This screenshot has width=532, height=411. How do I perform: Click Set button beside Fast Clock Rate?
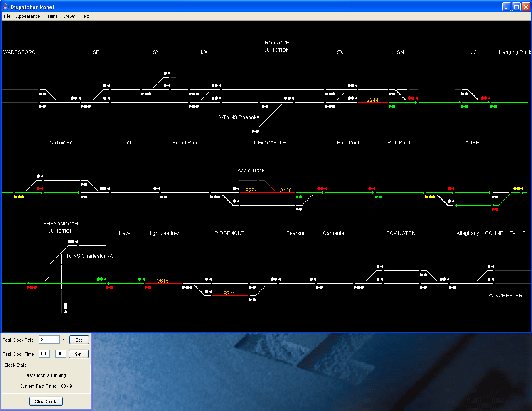point(79,340)
